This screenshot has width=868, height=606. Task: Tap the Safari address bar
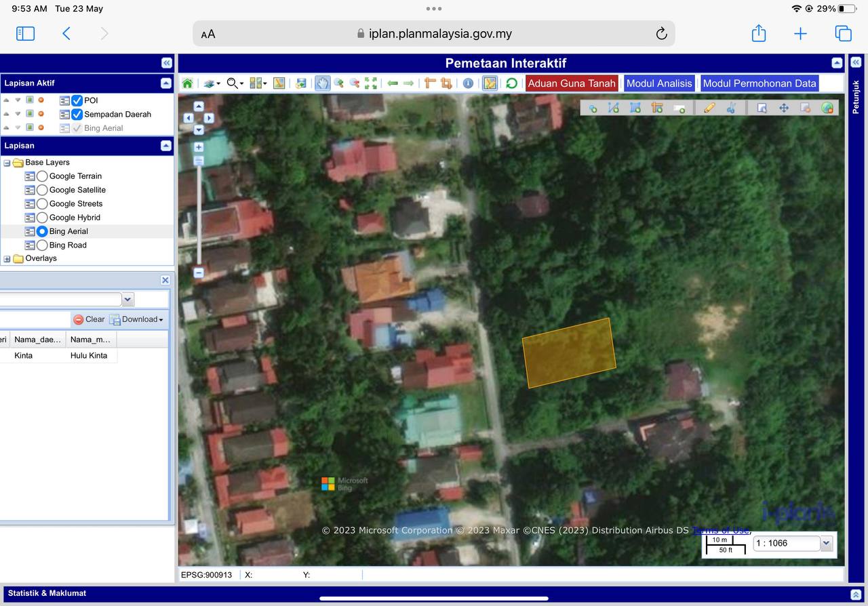coord(434,34)
